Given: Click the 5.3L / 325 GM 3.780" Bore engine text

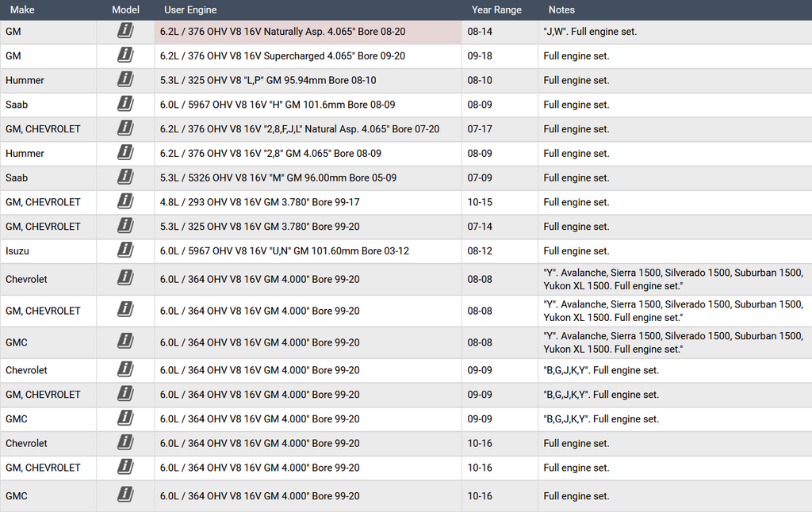Looking at the screenshot, I should (x=259, y=227).
